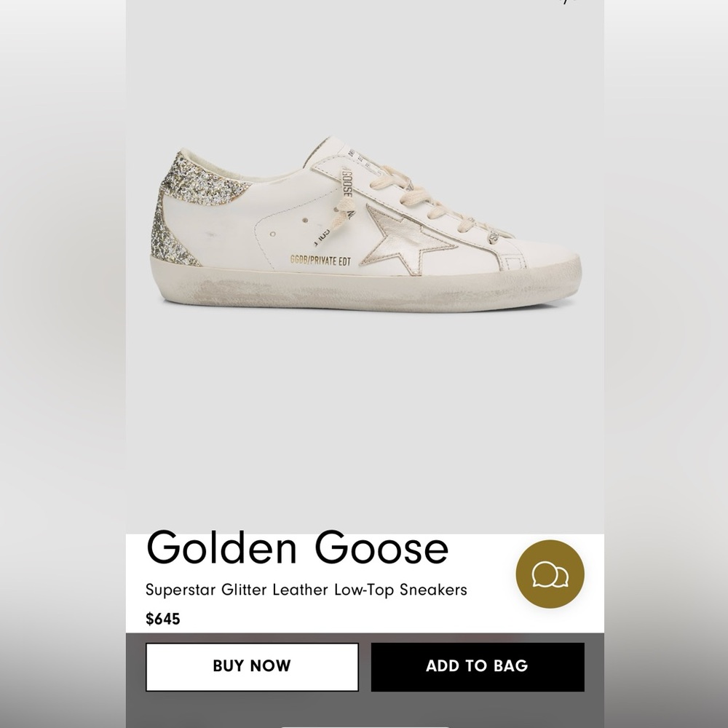This screenshot has height=728, width=728.
Task: Tap the black ADD TO BAG bar
Action: coord(478,665)
